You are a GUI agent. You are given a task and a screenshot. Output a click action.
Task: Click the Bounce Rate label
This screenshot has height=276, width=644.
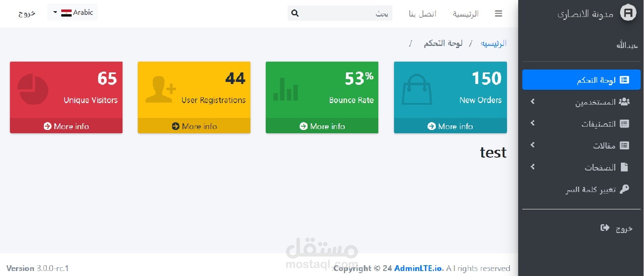(x=351, y=100)
